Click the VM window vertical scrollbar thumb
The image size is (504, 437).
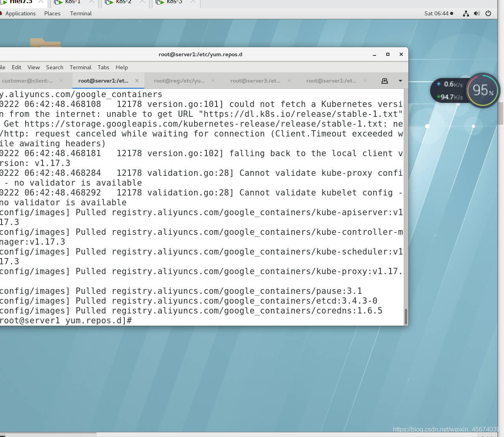(501, 114)
